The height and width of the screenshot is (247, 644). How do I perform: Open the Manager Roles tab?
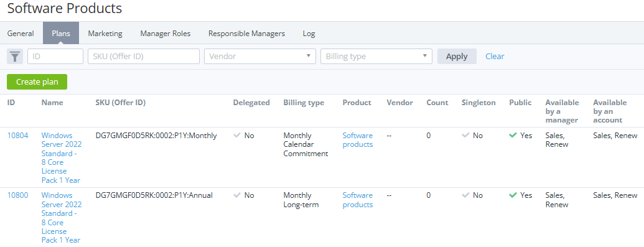166,34
